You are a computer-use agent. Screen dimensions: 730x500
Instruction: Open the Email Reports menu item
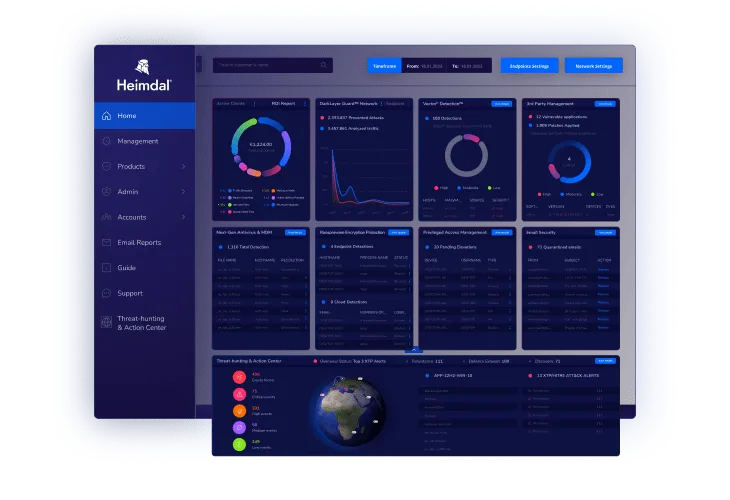pos(145,242)
